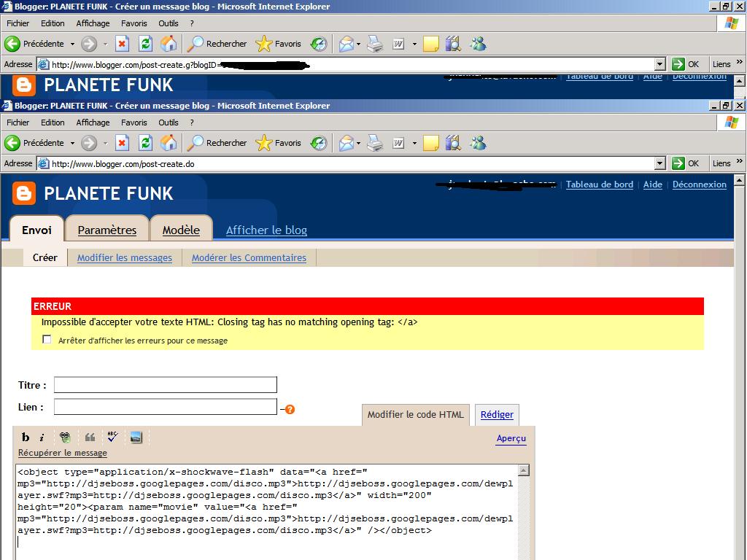Refresh the page in the front window toolbar

(145, 143)
